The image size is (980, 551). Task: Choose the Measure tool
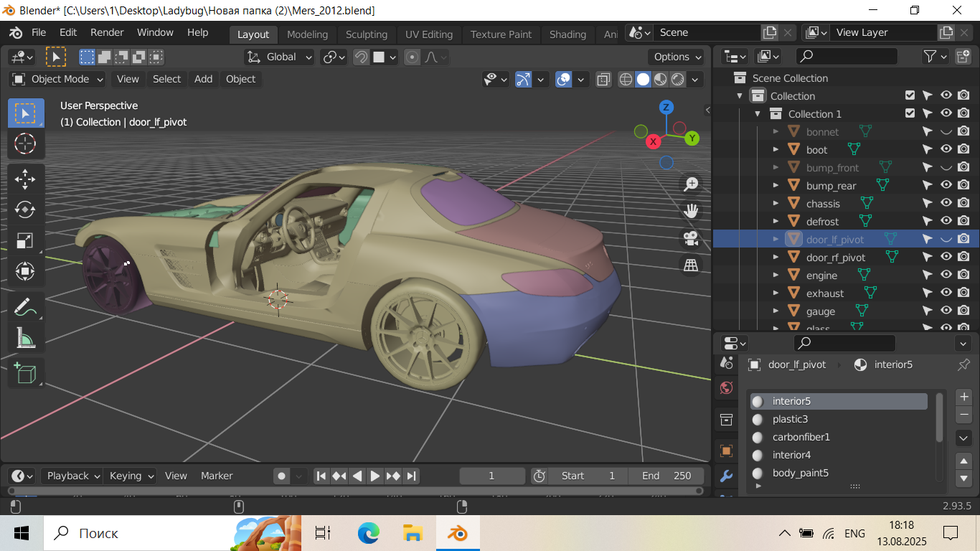tap(25, 337)
